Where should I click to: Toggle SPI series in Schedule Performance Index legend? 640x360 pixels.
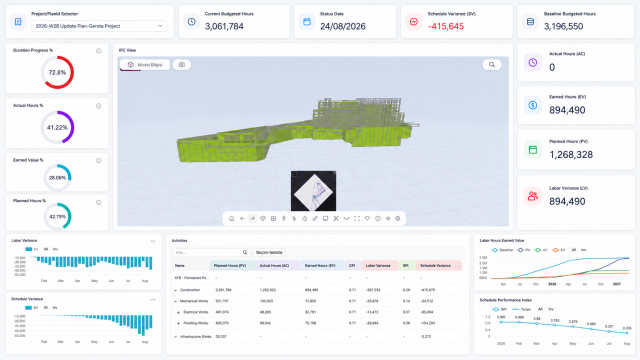click(500, 309)
